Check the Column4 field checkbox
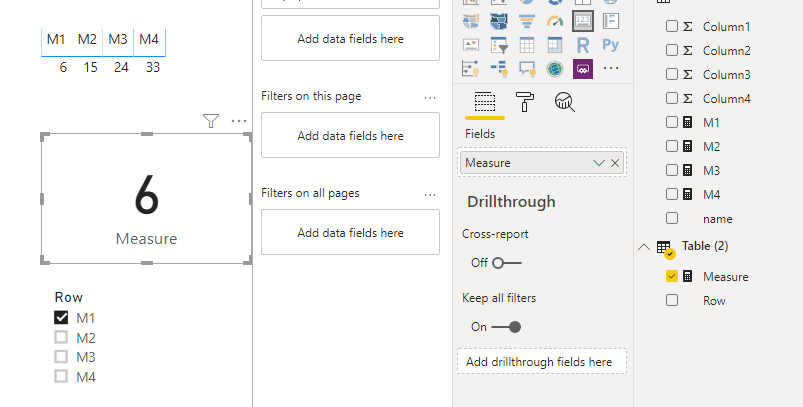The height and width of the screenshot is (407, 803). pos(672,98)
